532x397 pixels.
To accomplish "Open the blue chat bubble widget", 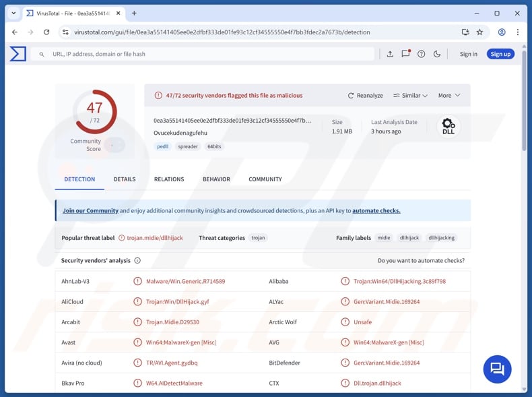I will click(497, 369).
